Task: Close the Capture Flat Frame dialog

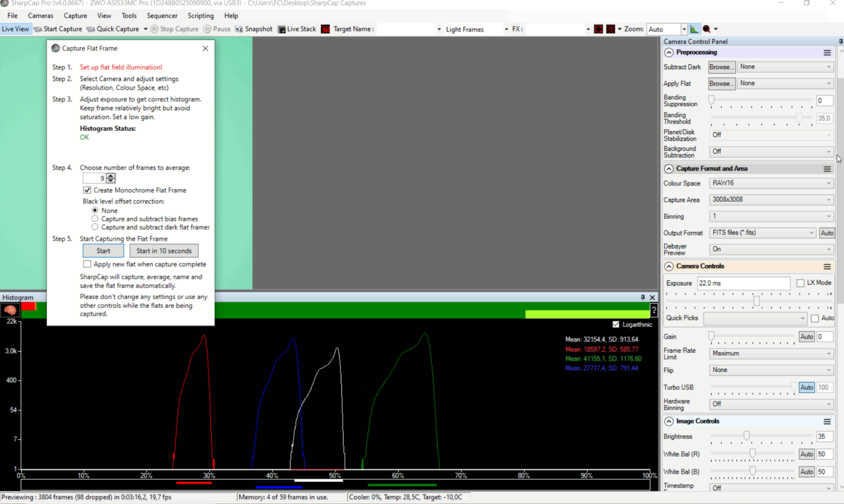Action: tap(205, 49)
